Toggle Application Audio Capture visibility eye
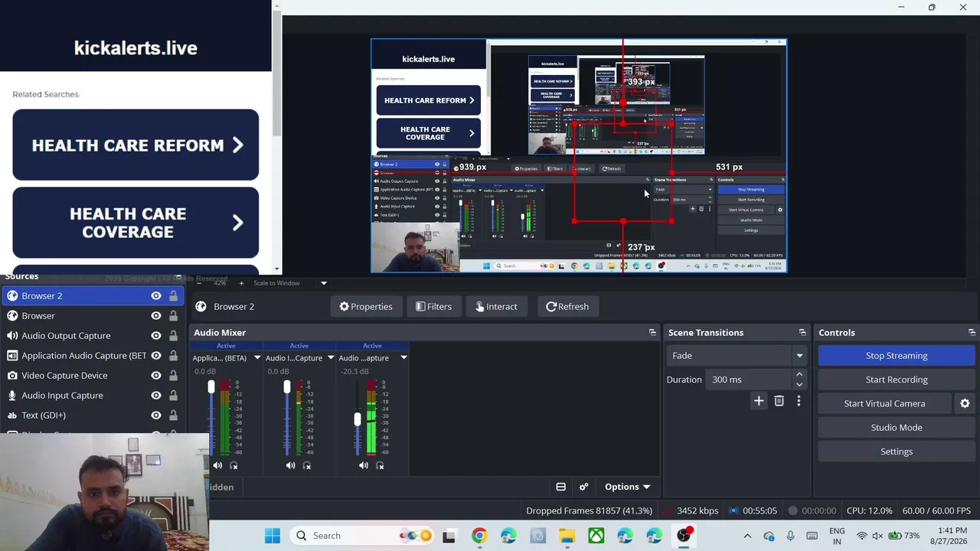 point(156,355)
